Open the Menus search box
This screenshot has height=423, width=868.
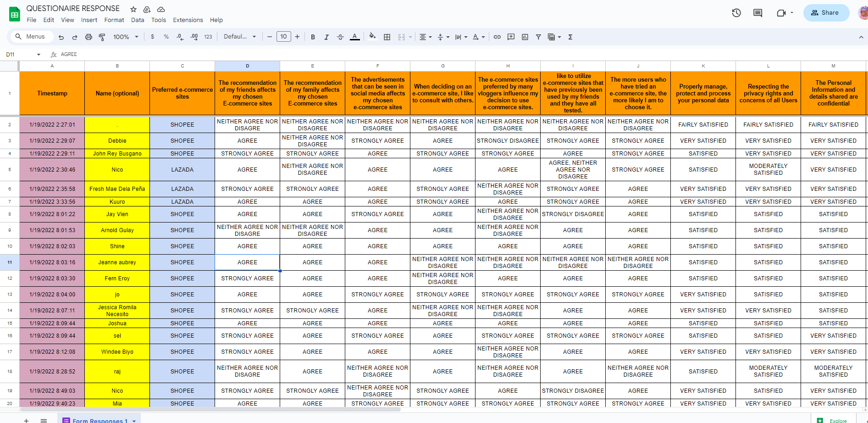coord(31,37)
